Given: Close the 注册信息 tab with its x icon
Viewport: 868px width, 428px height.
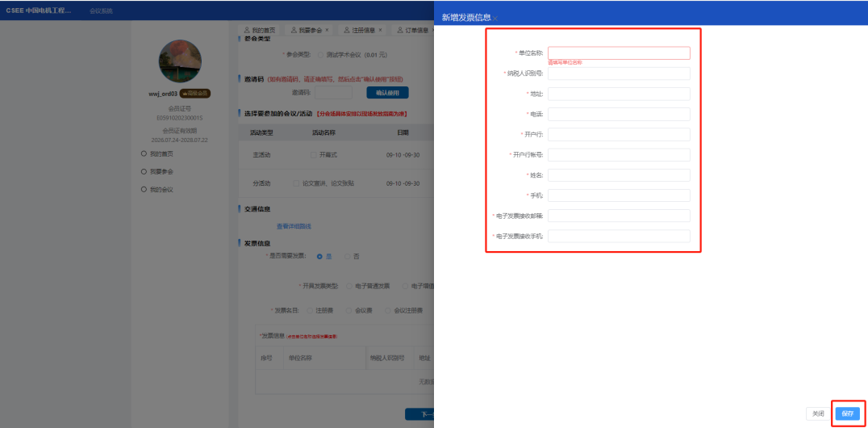Looking at the screenshot, I should [380, 30].
